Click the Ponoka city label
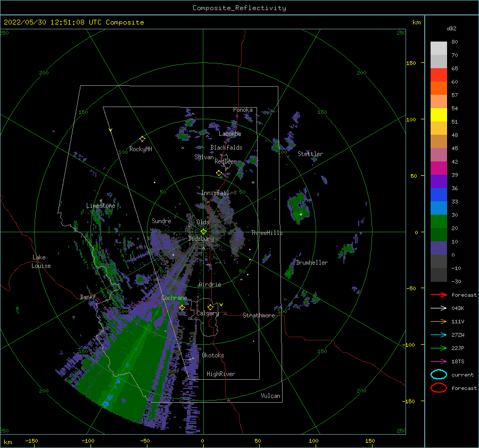Viewport: 479px width, 448px height. [x=243, y=110]
